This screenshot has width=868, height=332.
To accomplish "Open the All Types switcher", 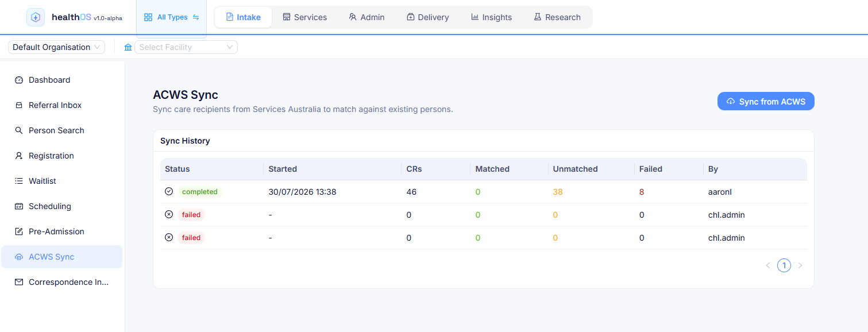I will coord(172,17).
